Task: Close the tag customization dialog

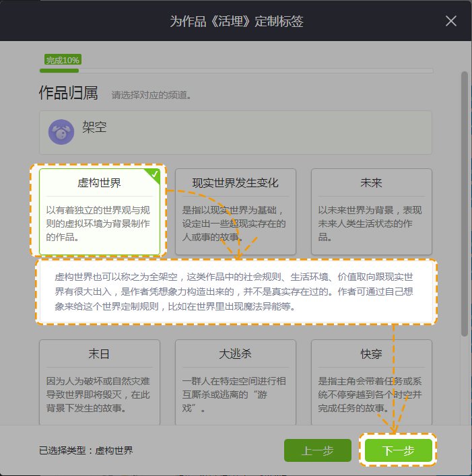Action: click(x=451, y=21)
